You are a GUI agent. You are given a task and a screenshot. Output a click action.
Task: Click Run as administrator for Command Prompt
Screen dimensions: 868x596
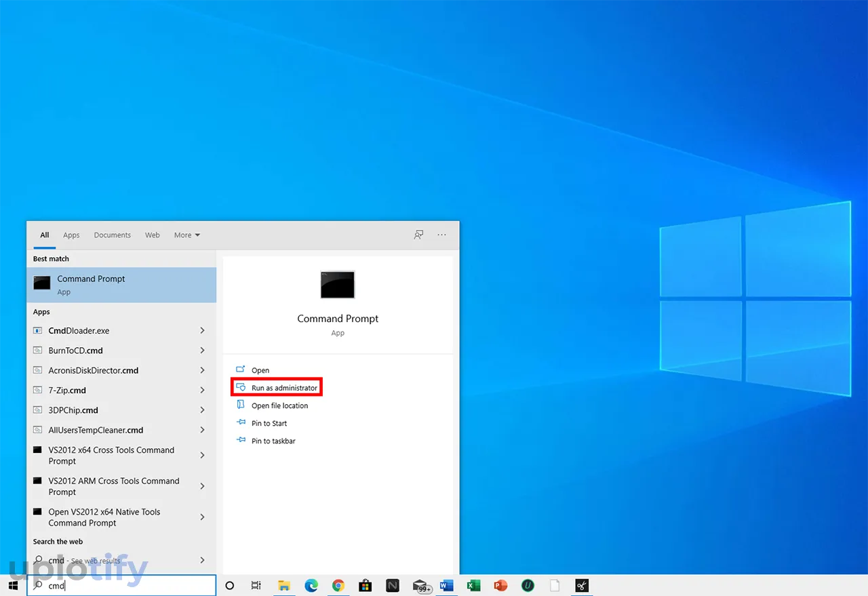[284, 388]
